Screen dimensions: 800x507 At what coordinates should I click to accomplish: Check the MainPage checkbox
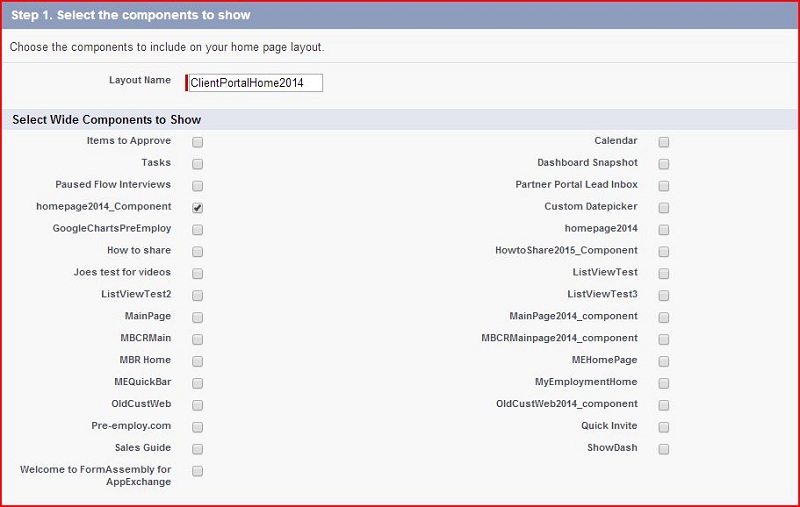(x=197, y=317)
